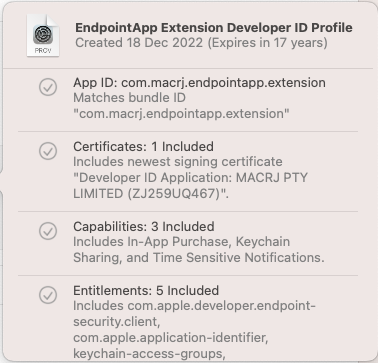Click the App ID checkmark icon
Screen dimensions: 378x363
(x=48, y=87)
